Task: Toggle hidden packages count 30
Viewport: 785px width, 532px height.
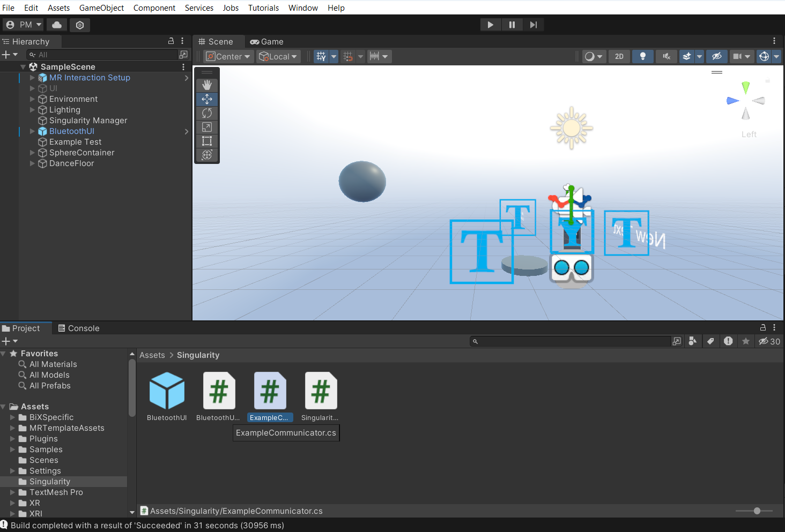Action: [x=769, y=341]
